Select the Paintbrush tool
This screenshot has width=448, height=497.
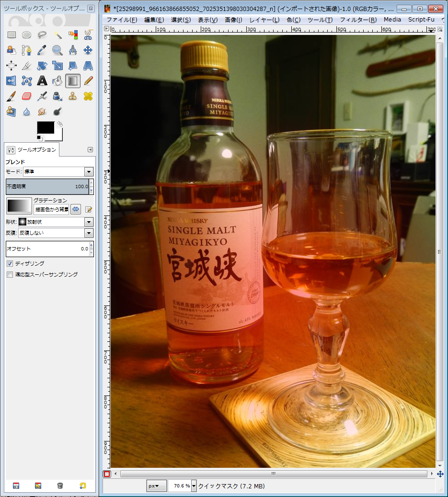pos(11,96)
